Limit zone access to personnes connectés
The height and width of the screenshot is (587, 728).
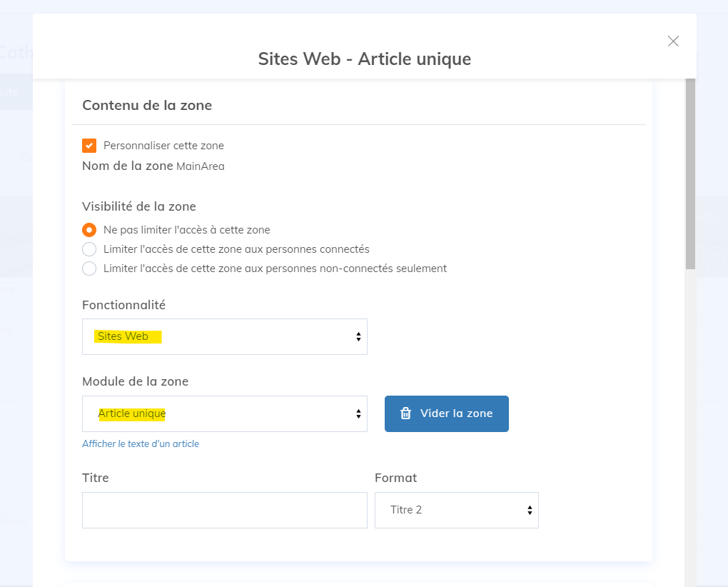pos(89,249)
